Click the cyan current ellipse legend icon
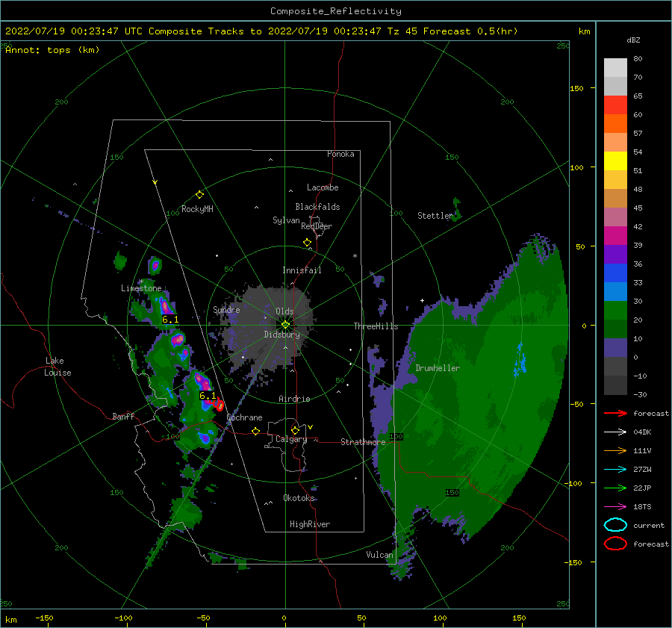672x628 pixels. [615, 525]
